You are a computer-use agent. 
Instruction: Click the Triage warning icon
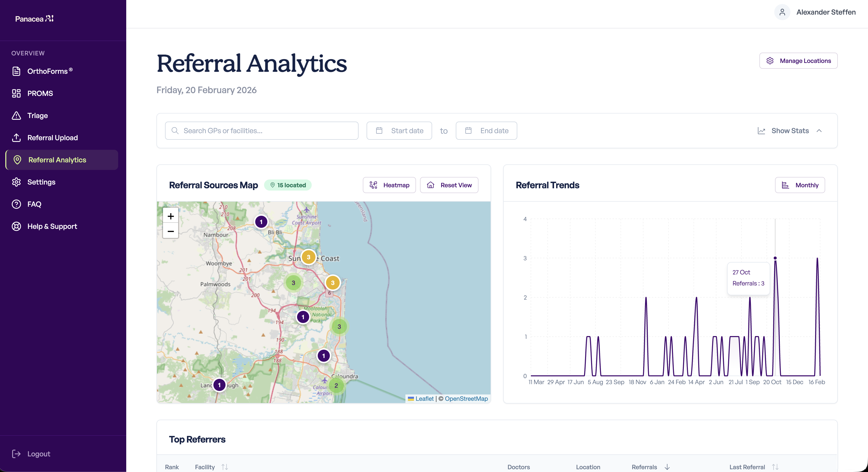(16, 116)
